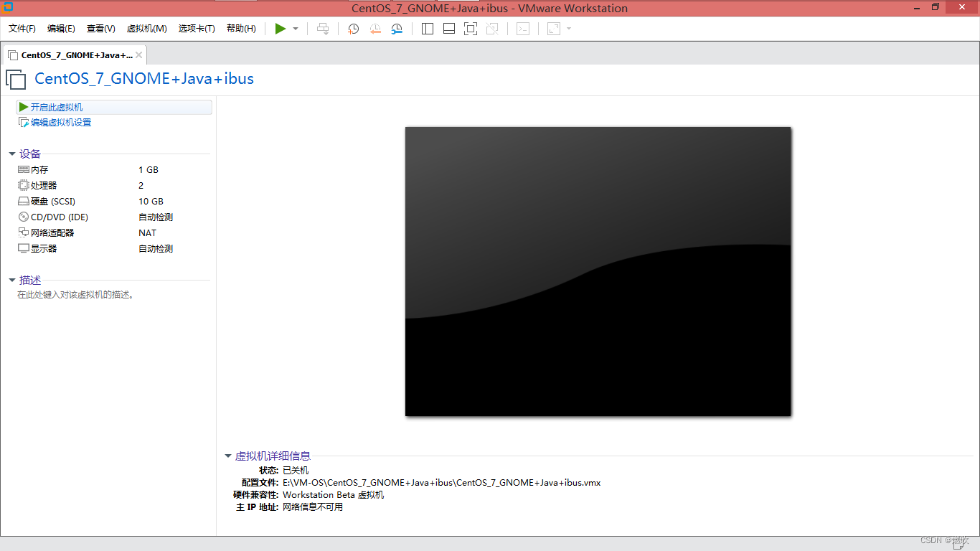Image resolution: width=980 pixels, height=551 pixels.
Task: Click the 已关机 status text
Action: coord(296,471)
